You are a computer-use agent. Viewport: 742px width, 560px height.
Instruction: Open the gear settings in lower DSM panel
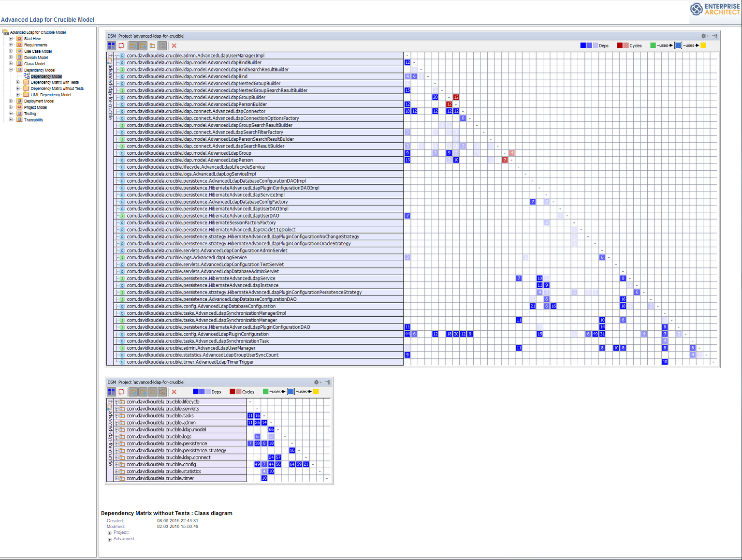tap(316, 382)
